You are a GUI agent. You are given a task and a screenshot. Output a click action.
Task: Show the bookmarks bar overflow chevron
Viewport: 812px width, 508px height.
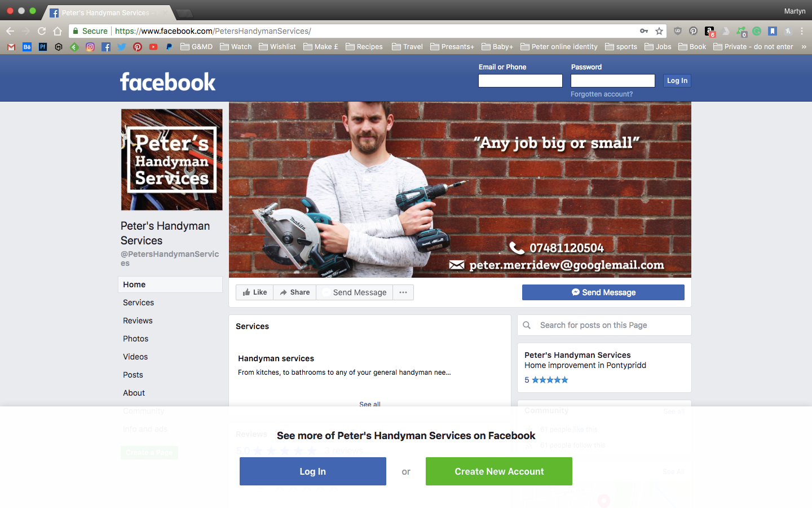(x=804, y=47)
